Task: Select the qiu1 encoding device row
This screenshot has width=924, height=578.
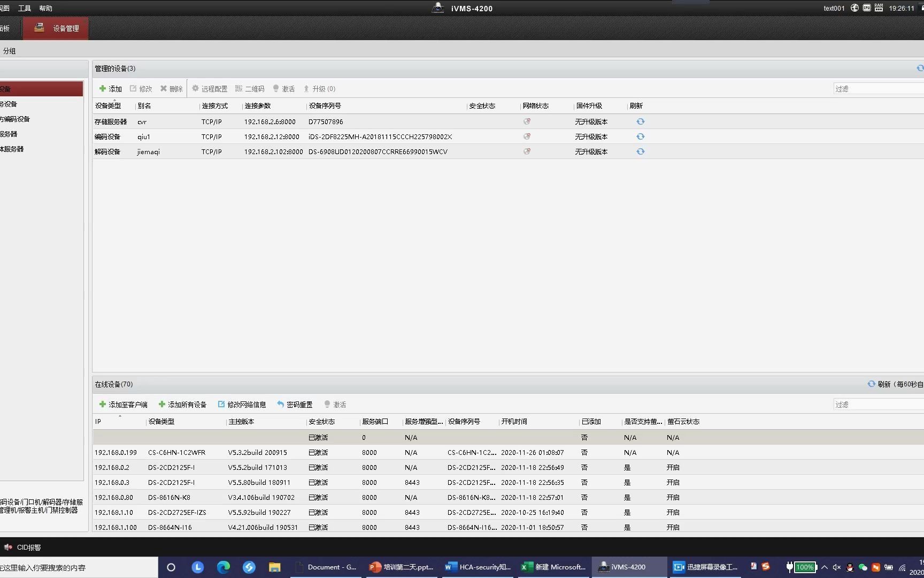Action: [x=508, y=136]
